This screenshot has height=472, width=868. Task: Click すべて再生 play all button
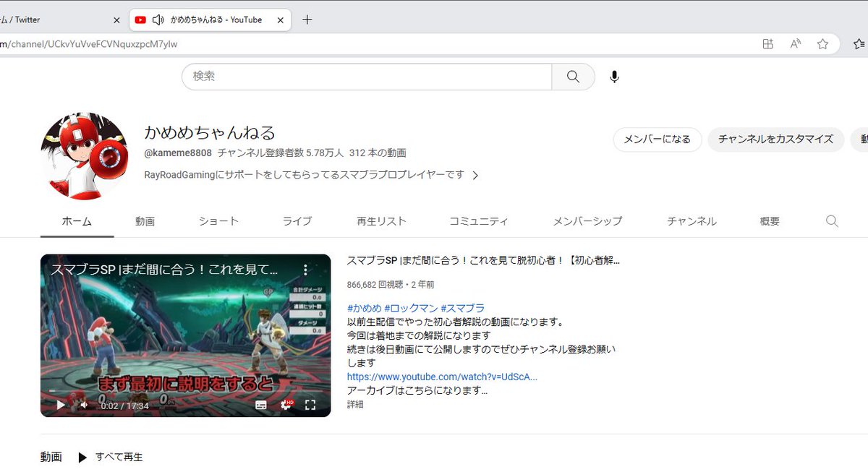coord(110,458)
